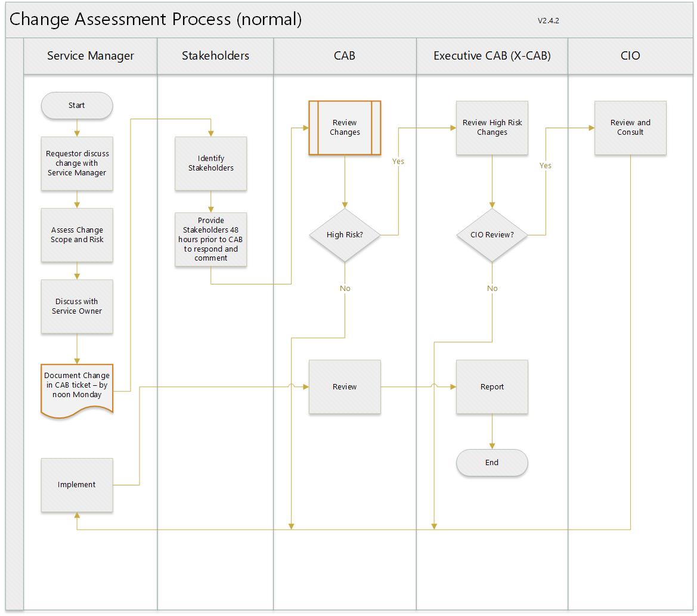
Task: Select the 'Identify Stakeholders' box
Action: pos(210,163)
